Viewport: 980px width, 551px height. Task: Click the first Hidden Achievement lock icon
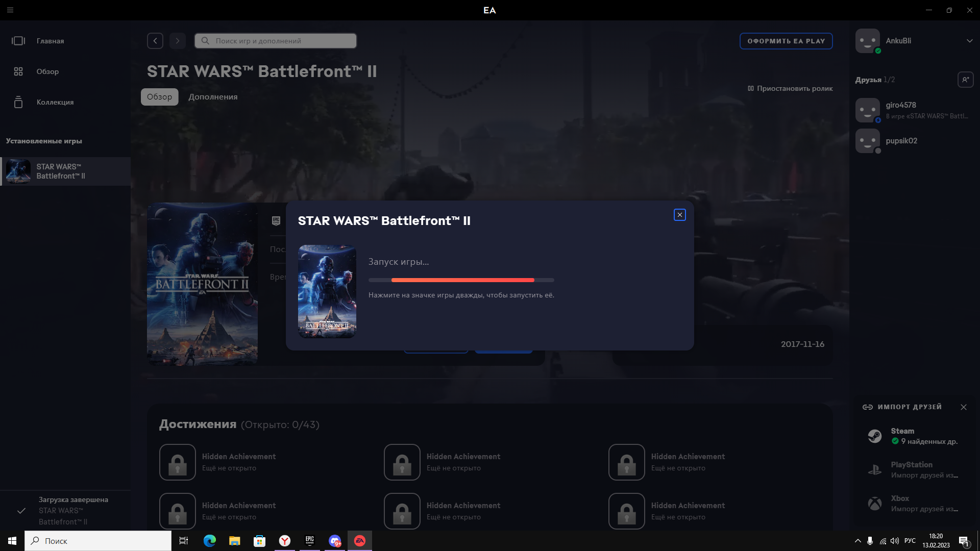178,462
